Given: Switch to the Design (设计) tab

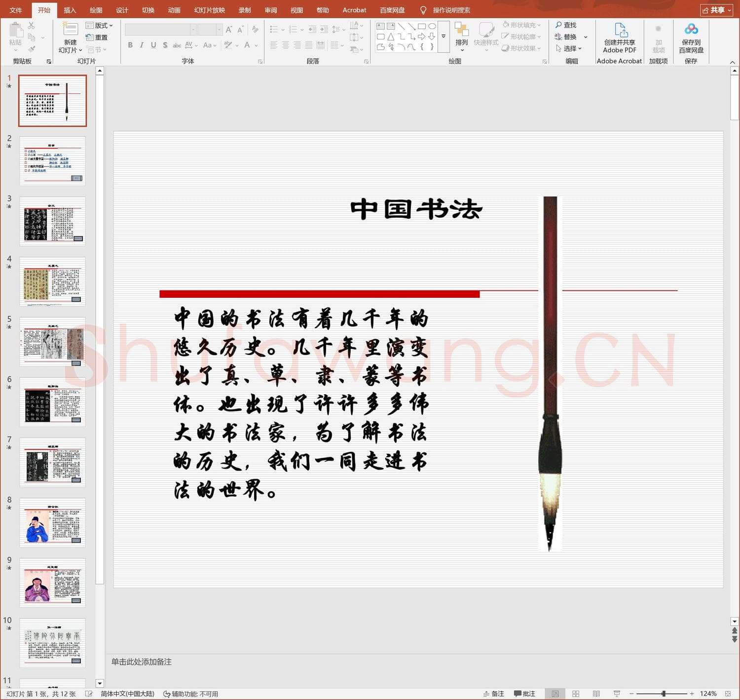Looking at the screenshot, I should [122, 10].
